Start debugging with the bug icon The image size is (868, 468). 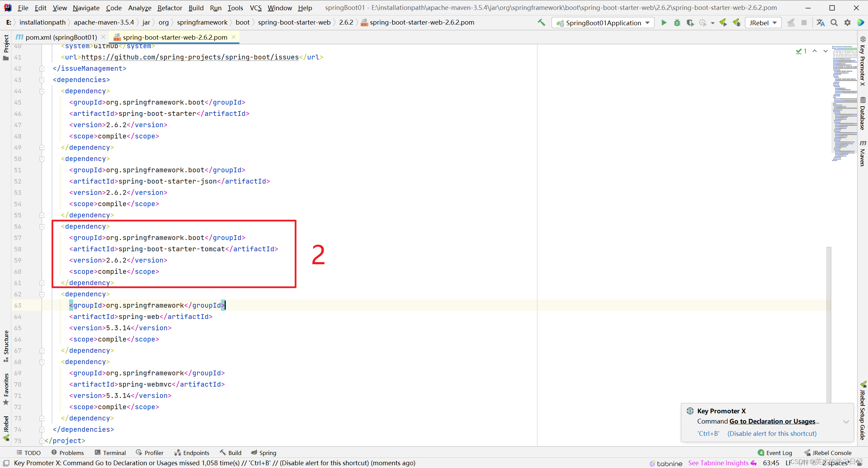coord(677,23)
